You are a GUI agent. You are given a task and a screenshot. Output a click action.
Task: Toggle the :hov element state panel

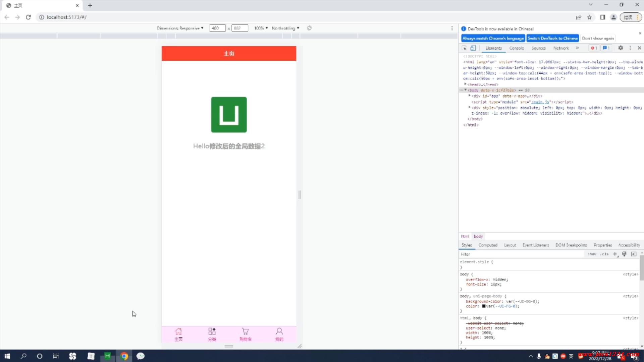click(592, 254)
